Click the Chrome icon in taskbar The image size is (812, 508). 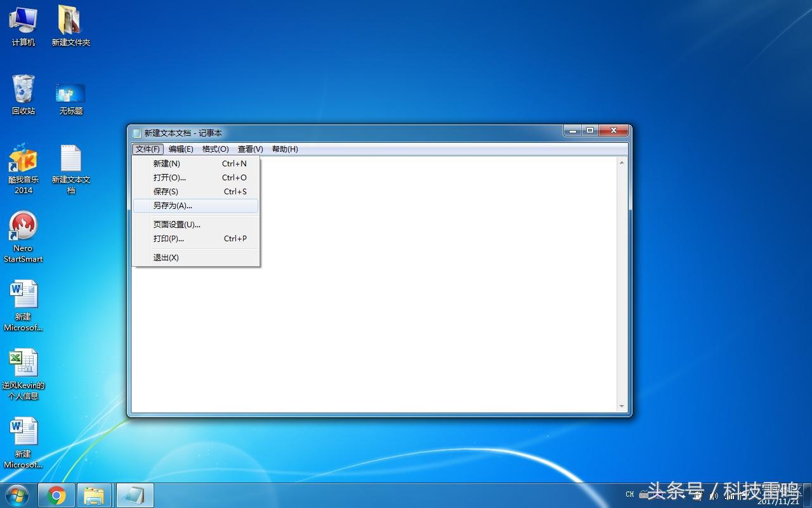pos(56,495)
